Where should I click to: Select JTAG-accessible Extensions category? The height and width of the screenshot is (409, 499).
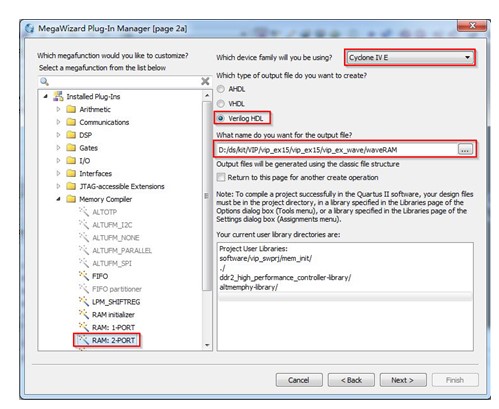coord(122,186)
